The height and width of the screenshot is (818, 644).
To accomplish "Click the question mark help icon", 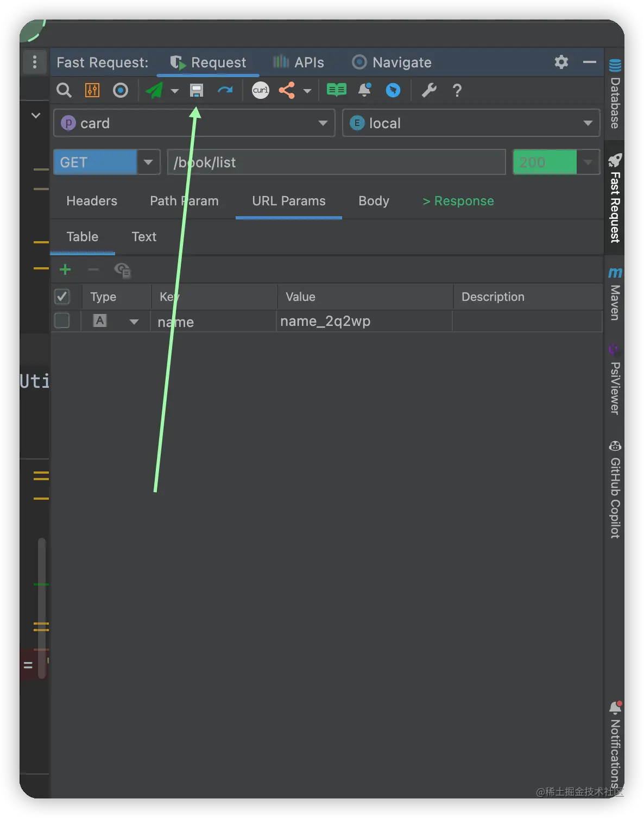I will [x=457, y=90].
